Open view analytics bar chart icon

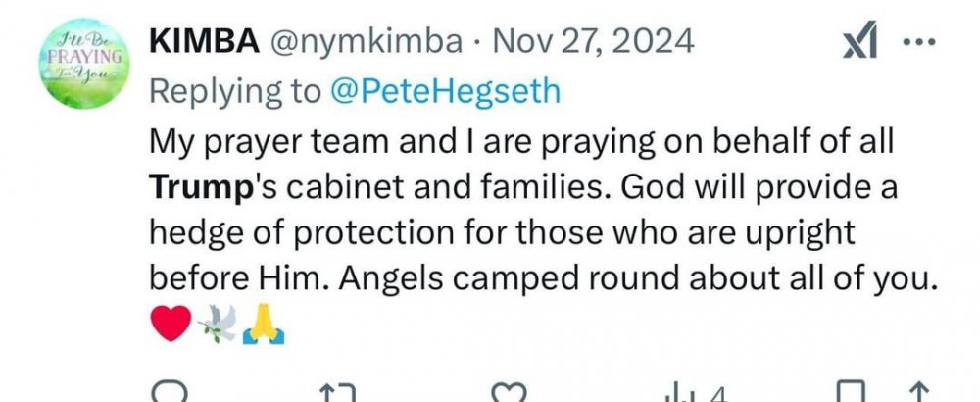678,394
